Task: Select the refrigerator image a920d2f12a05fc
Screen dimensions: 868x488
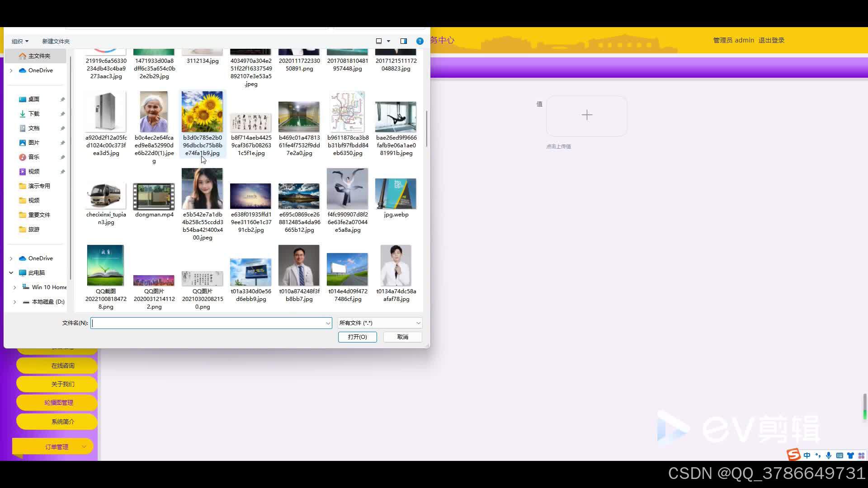Action: click(106, 124)
